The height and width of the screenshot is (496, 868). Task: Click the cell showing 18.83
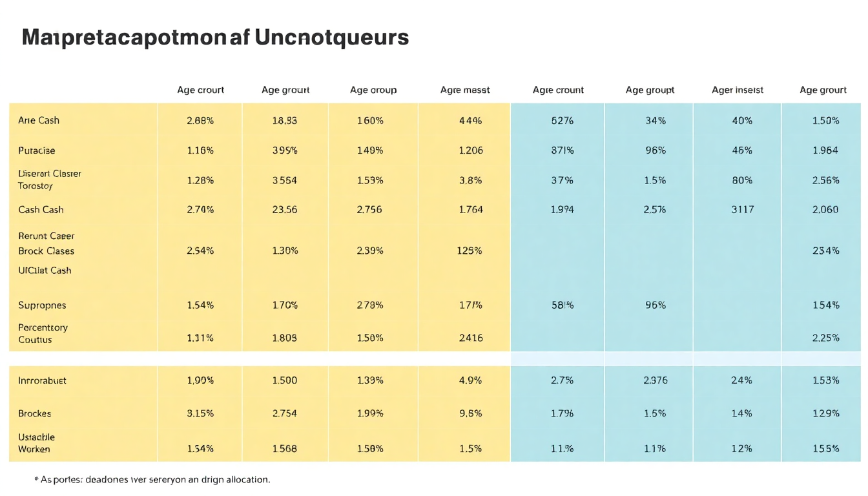285,120
